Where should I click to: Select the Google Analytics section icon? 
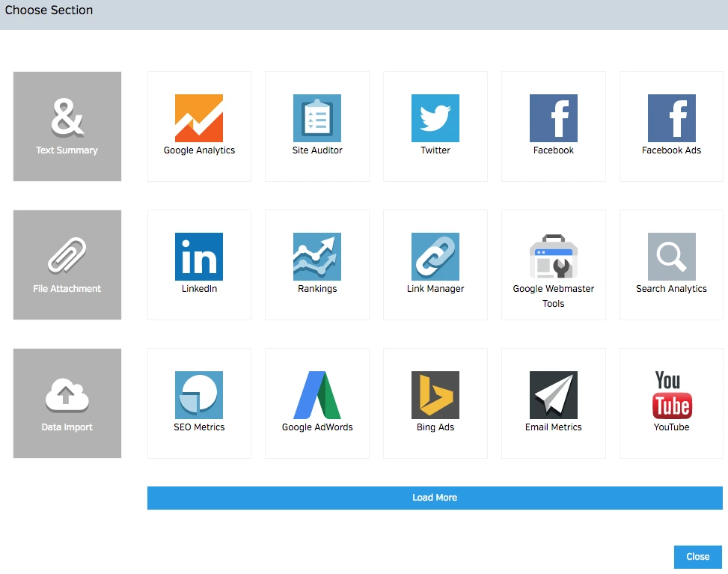tap(199, 118)
